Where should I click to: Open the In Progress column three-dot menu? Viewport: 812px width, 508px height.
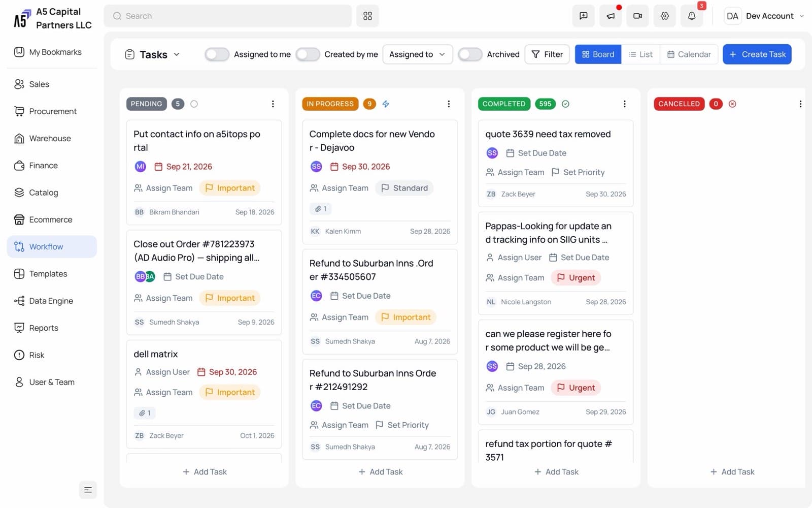pos(449,104)
